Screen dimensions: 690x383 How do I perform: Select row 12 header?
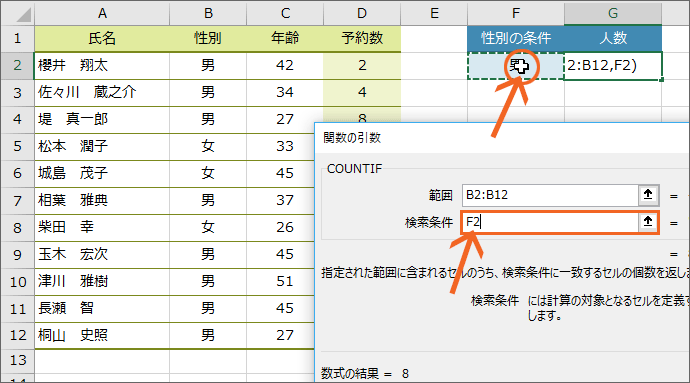[x=18, y=335]
